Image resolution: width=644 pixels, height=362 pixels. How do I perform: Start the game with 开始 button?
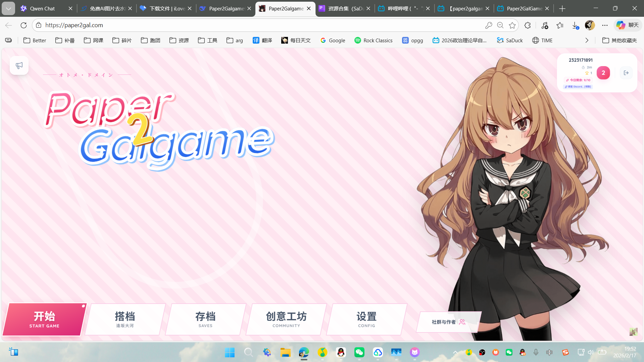[x=44, y=319]
